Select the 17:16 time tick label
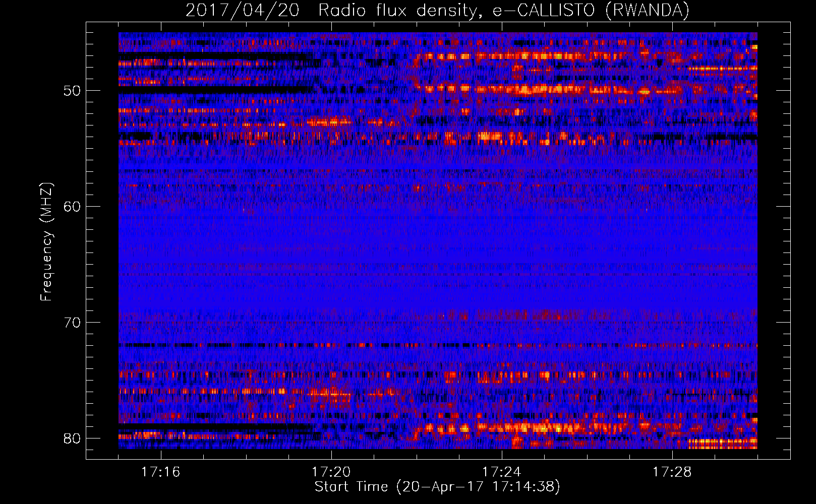The height and width of the screenshot is (504, 816). point(160,472)
